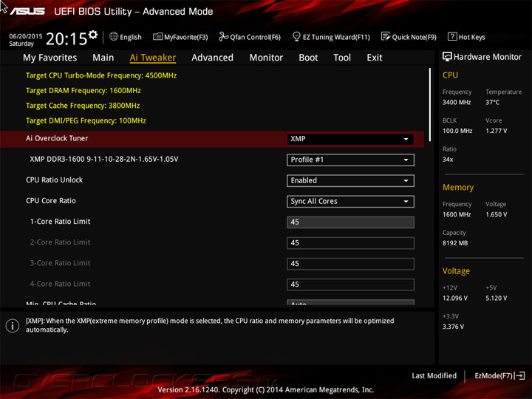Click the 4-Core Ratio Limit value field
532x399 pixels.
(350, 284)
